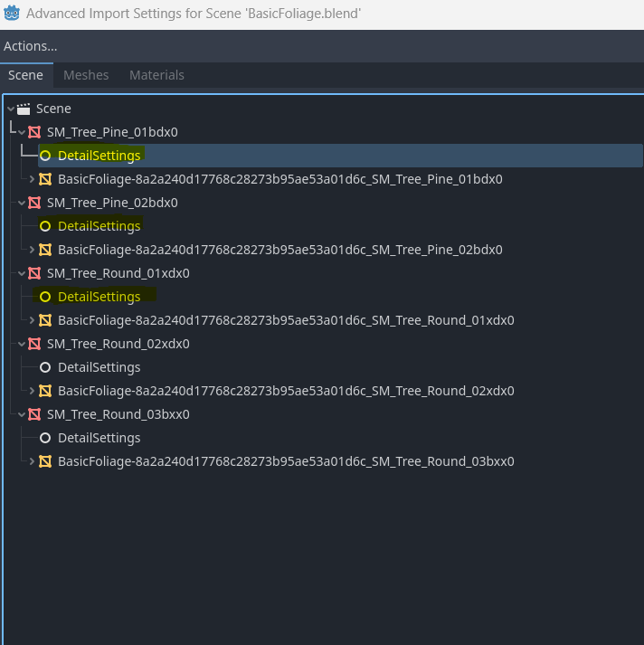Screen dimensions: 644x645
Task: Click the Scene clapperboard icon in tree
Action: click(x=24, y=109)
